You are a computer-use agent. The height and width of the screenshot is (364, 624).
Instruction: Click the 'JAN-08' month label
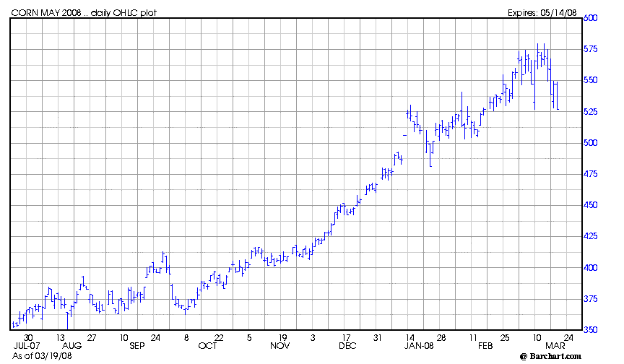pos(419,346)
